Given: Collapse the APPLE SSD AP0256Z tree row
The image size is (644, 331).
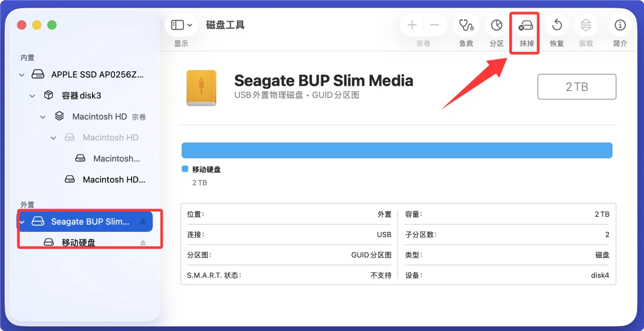Looking at the screenshot, I should 21,75.
